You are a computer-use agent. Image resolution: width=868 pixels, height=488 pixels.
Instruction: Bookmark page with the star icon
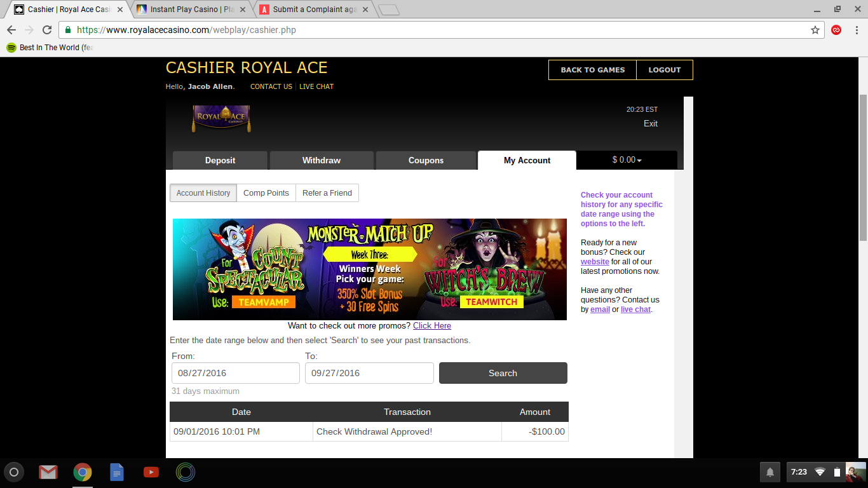[815, 30]
